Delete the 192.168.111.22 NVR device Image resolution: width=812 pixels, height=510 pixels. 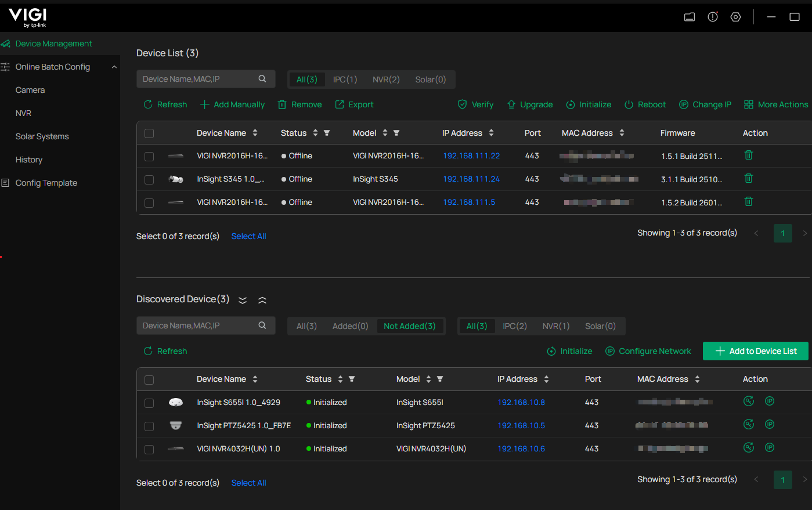(x=749, y=155)
